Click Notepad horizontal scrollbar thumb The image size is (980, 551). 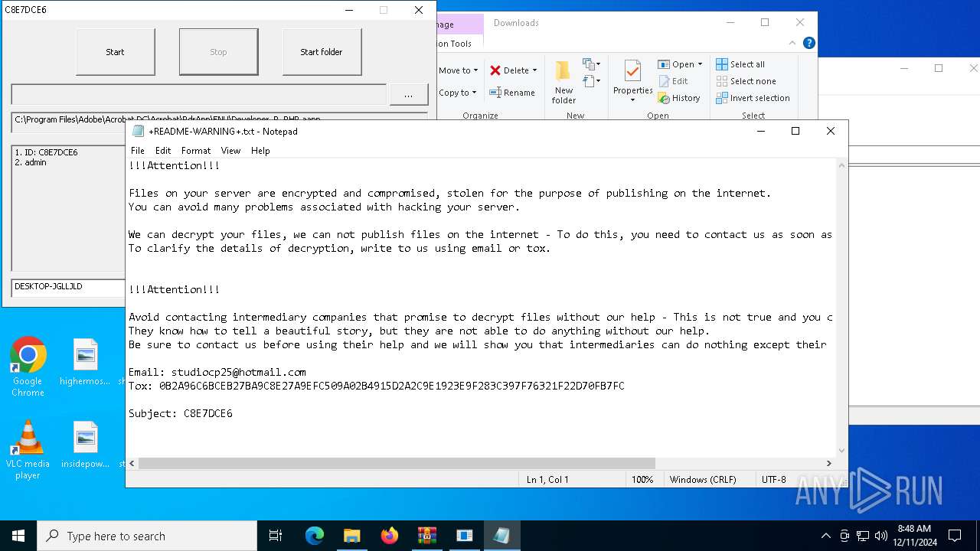[x=397, y=463]
